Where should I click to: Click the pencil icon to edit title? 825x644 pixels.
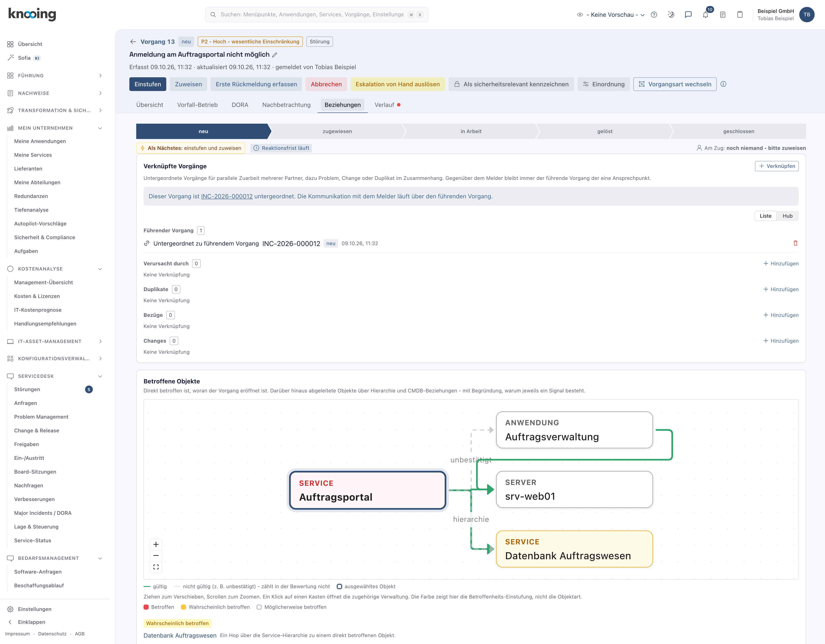(275, 55)
